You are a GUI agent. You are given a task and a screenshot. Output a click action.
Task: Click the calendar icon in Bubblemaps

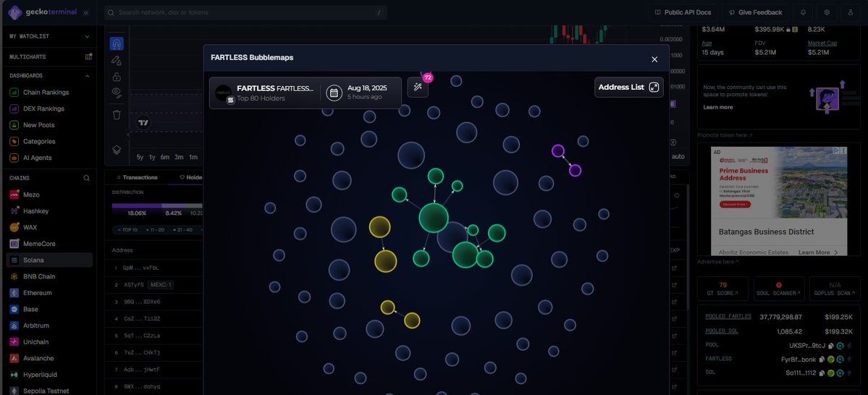(334, 93)
